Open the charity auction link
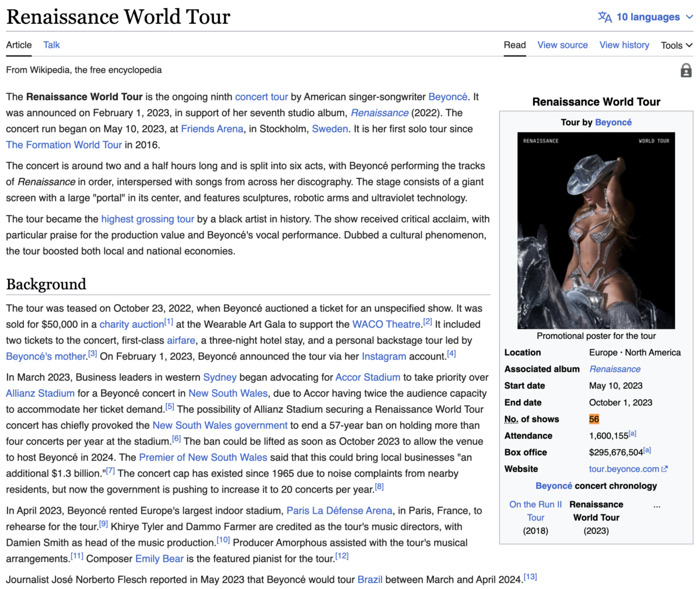 (x=131, y=324)
